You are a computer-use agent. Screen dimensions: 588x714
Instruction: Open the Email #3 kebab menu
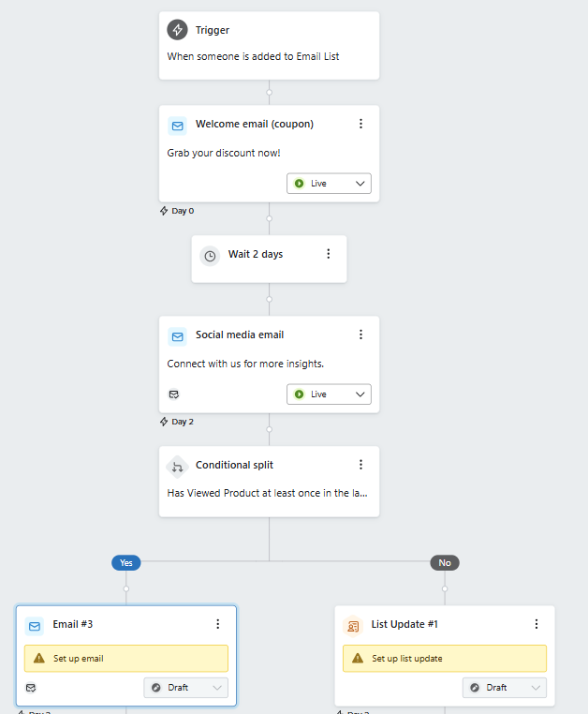pos(218,624)
